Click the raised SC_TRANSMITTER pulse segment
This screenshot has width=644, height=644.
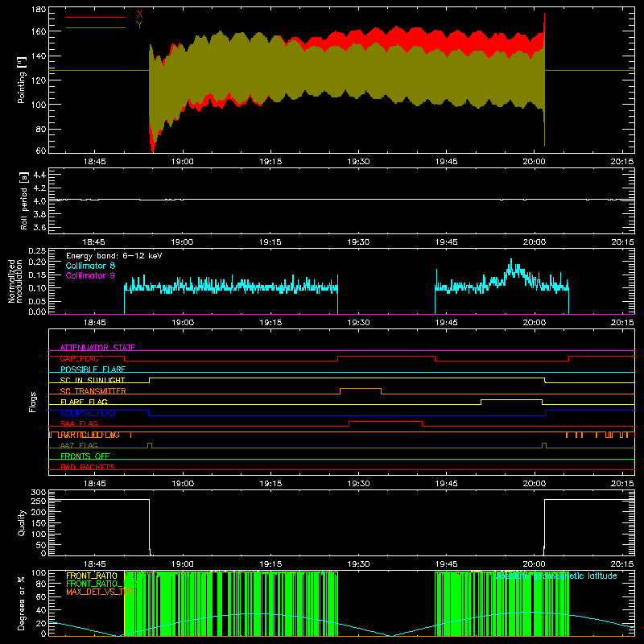coord(361,389)
